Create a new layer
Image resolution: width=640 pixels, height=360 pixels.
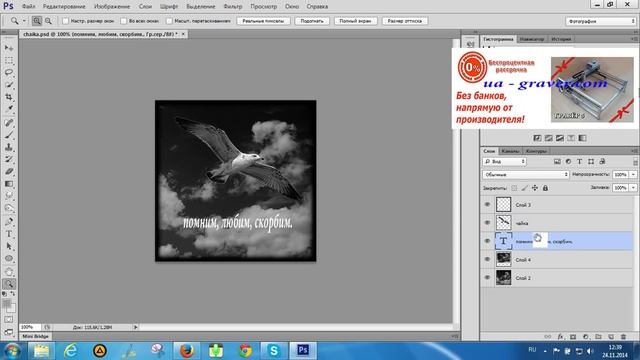[x=611, y=337]
